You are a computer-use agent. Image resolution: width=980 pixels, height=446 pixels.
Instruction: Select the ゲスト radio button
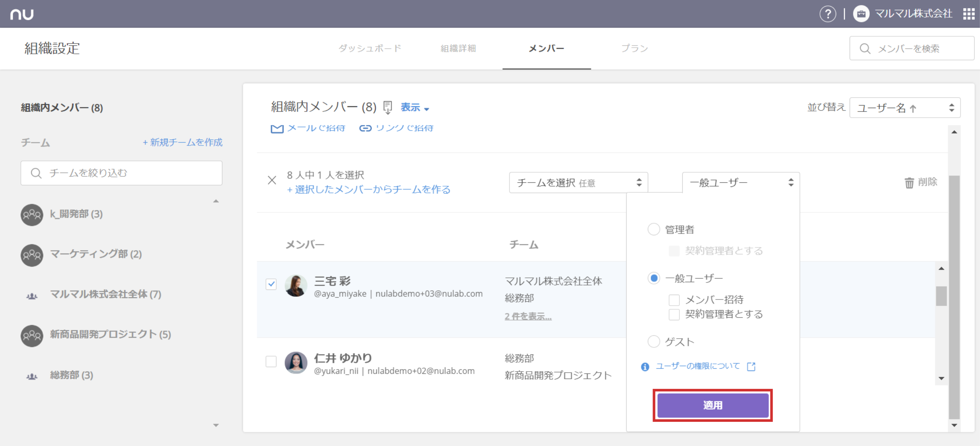coord(654,341)
